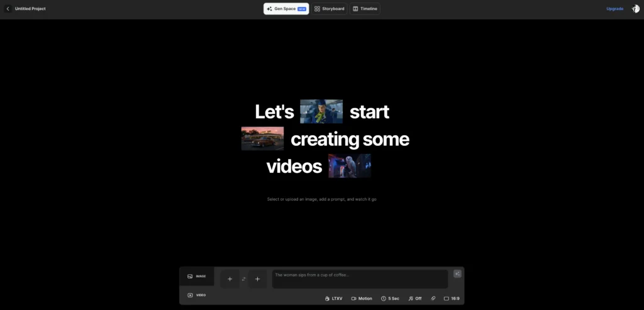
Task: Click the enhance prompt sparkle icon
Action: click(x=457, y=274)
